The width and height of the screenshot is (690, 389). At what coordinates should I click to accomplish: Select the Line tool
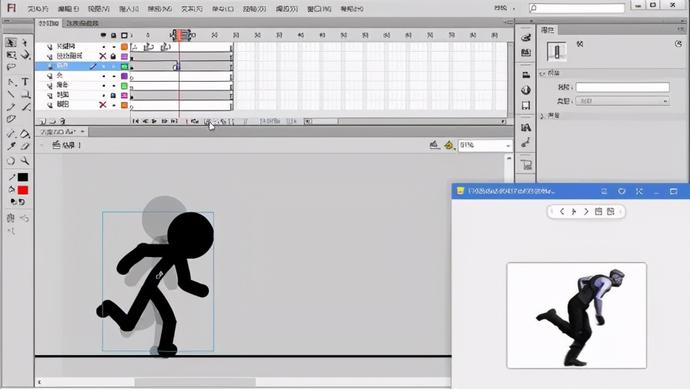pos(11,94)
